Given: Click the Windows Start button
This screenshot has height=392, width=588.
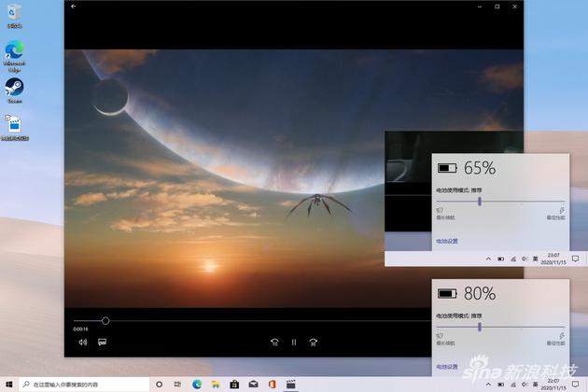Looking at the screenshot, I should 8,384.
